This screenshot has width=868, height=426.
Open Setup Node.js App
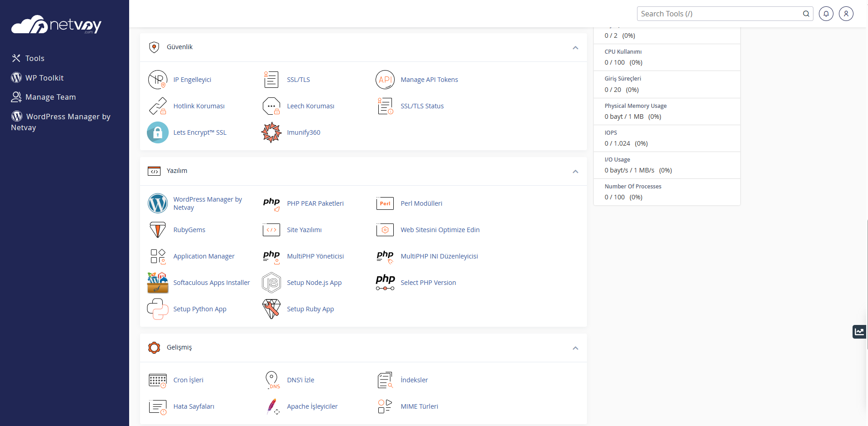[314, 282]
